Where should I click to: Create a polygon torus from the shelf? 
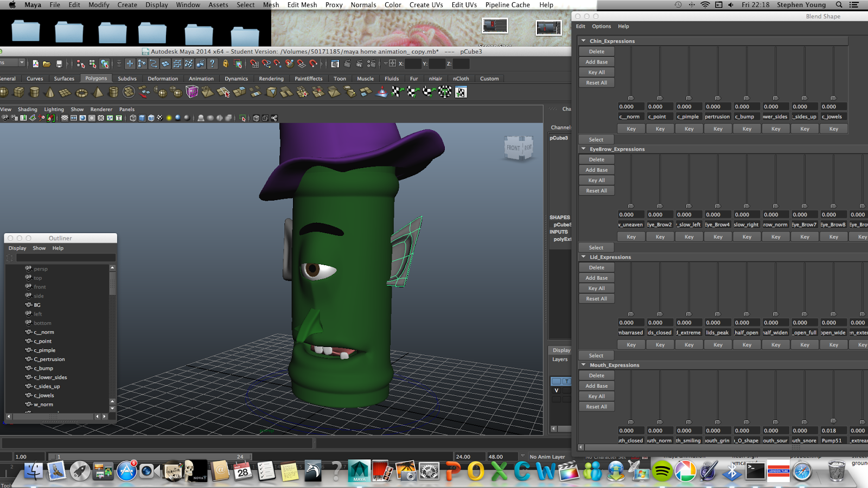(x=81, y=92)
